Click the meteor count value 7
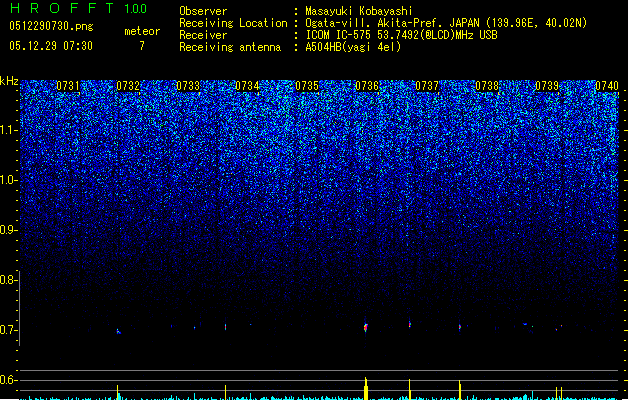629x400 pixels. pos(142,46)
